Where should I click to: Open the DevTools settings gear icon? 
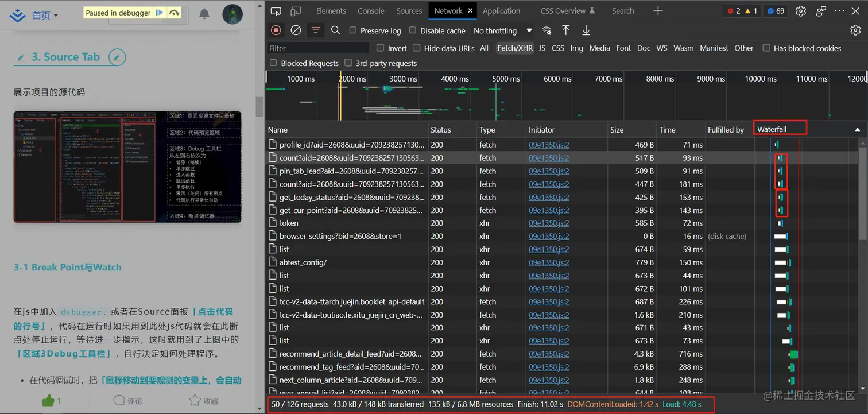point(801,11)
